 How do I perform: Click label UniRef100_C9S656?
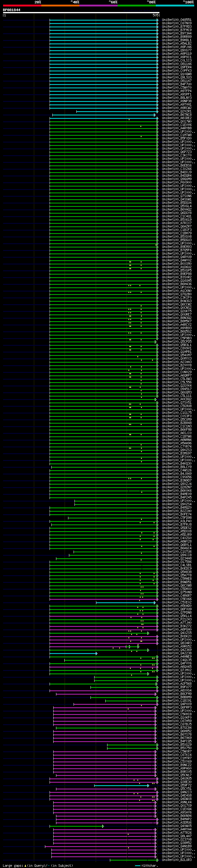[176, 477]
